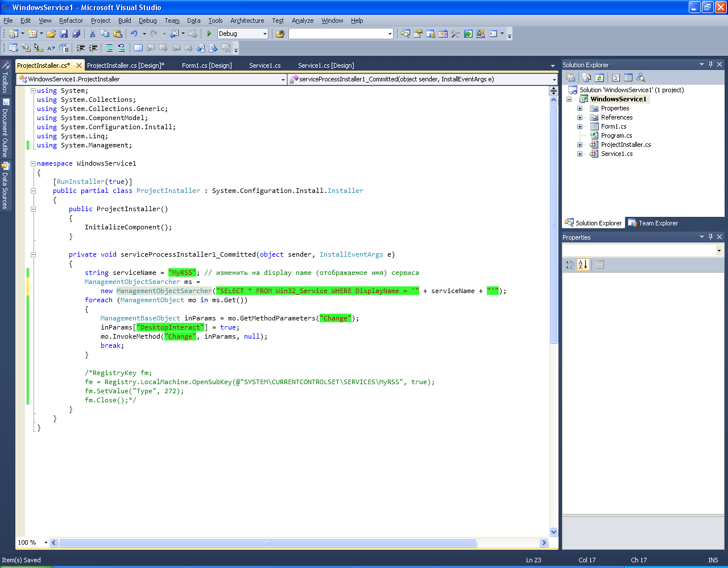Click the Decrease Line Indent icon
The image size is (728, 568).
80,48
